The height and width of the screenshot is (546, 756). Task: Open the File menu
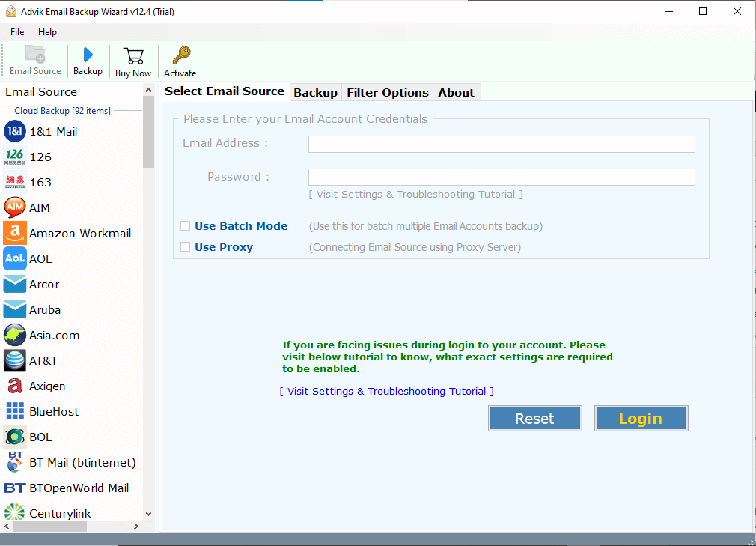pos(17,32)
